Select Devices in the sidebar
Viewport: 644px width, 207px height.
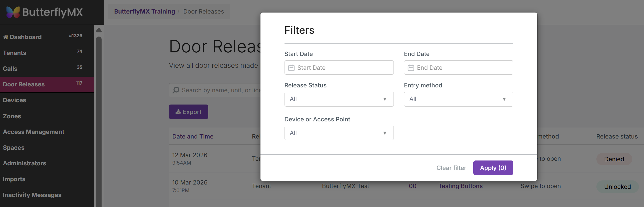point(15,100)
